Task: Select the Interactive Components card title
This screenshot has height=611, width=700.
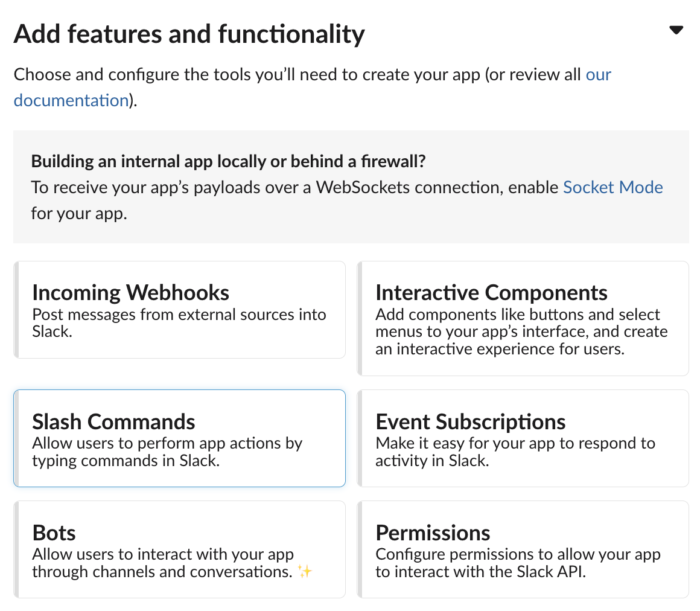Action: (x=491, y=293)
